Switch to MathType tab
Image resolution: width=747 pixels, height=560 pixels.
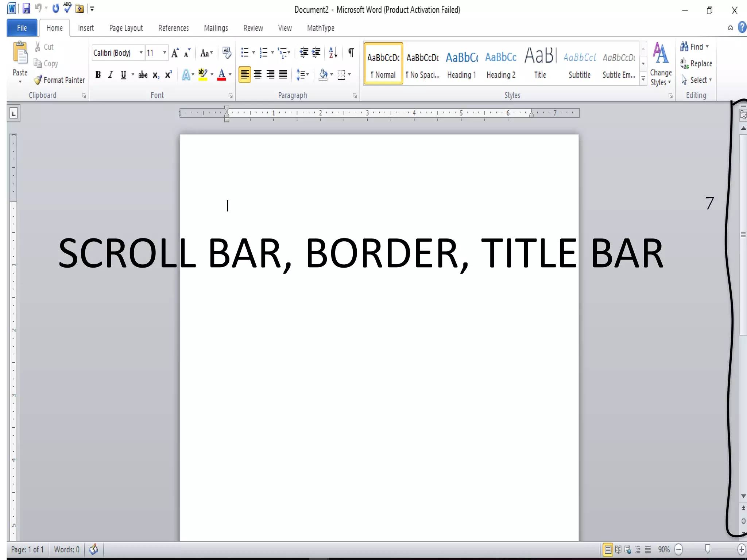(321, 28)
